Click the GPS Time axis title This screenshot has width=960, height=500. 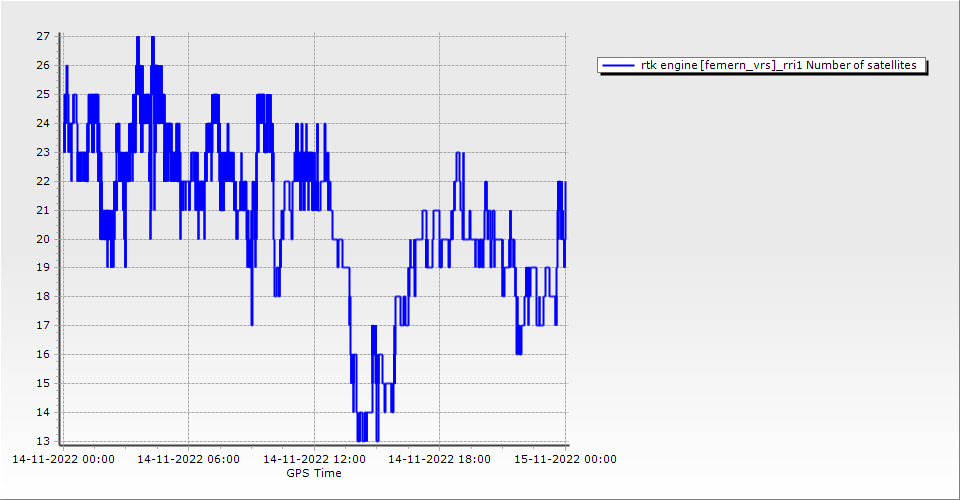click(x=314, y=473)
